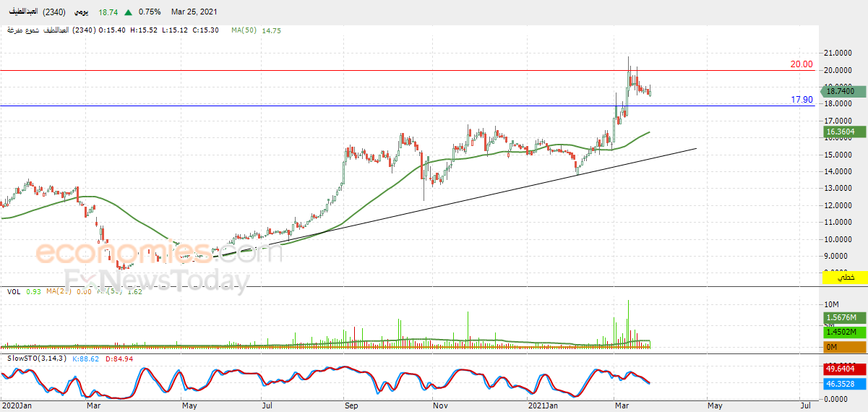Click the O:15.40 open value
The height and width of the screenshot is (412, 868).
pos(113,30)
